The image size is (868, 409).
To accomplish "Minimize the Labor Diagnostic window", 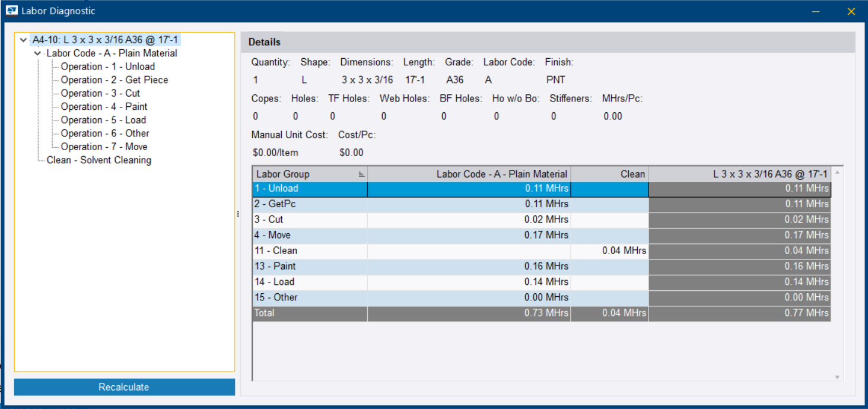I will (816, 11).
